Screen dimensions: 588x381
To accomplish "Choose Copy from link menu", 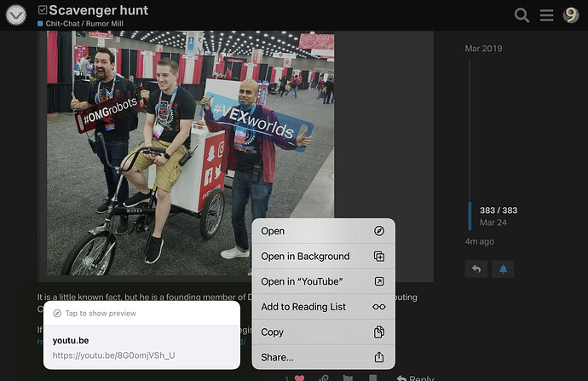I will click(x=323, y=332).
